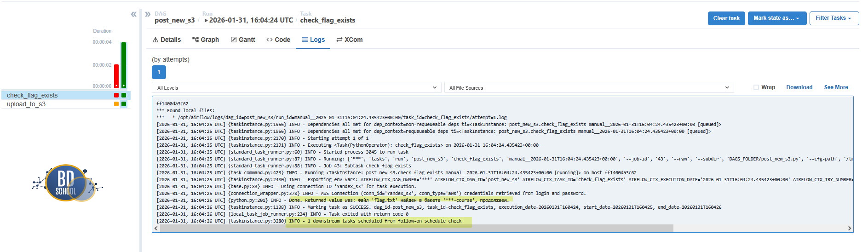The image size is (868, 252).
Task: Click the Download logs link
Action: point(799,87)
